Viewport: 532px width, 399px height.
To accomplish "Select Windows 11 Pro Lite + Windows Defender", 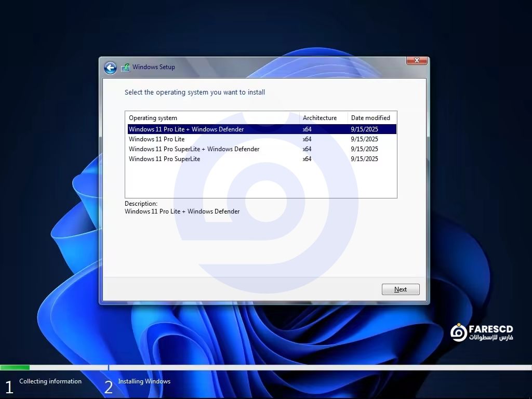I will pos(186,129).
